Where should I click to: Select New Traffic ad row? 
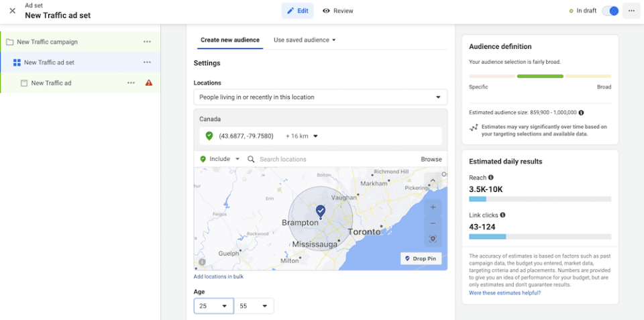click(x=80, y=83)
